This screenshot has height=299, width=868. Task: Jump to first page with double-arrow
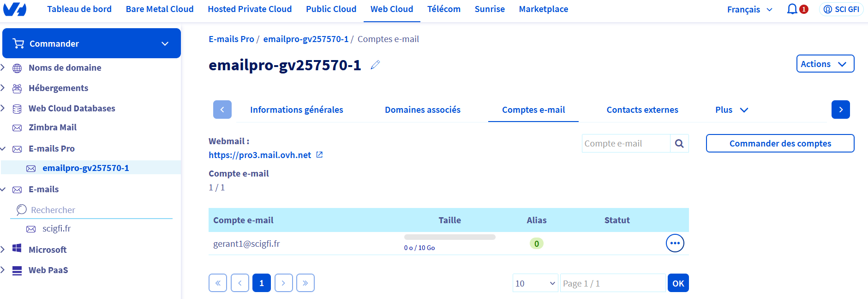218,283
